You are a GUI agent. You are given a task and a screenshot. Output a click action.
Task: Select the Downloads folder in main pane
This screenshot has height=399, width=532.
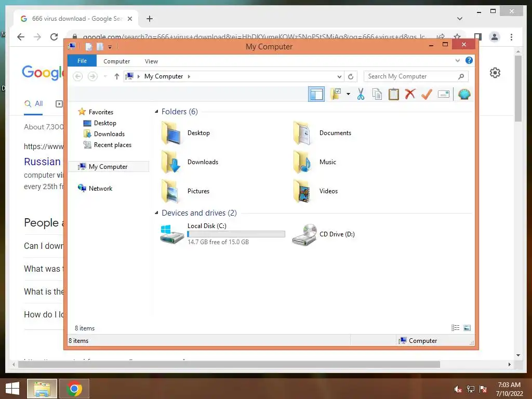pyautogui.click(x=190, y=162)
